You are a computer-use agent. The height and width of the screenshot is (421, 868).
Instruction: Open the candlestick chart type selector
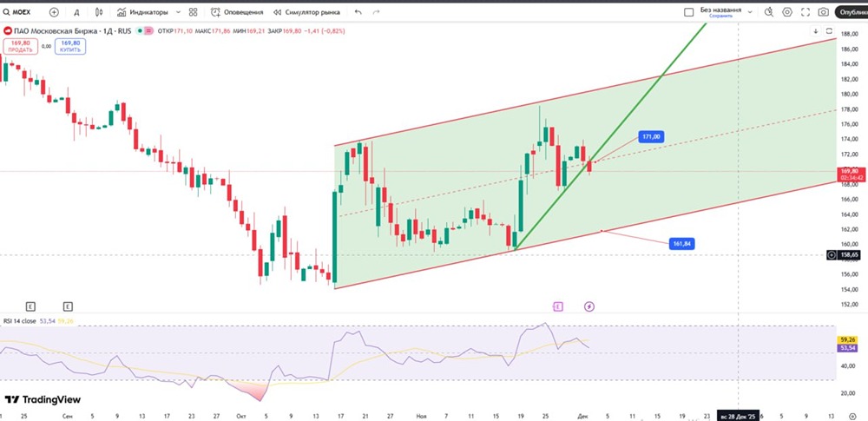pyautogui.click(x=99, y=11)
